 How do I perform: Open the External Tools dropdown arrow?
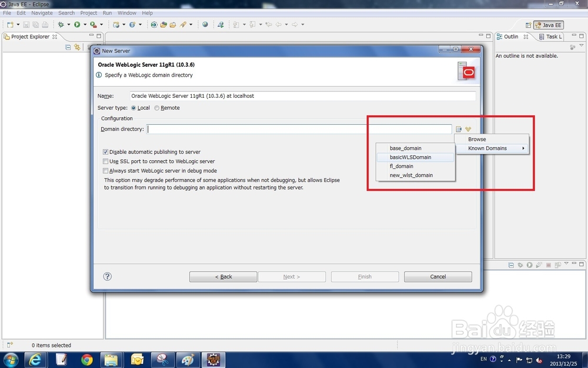tap(101, 24)
